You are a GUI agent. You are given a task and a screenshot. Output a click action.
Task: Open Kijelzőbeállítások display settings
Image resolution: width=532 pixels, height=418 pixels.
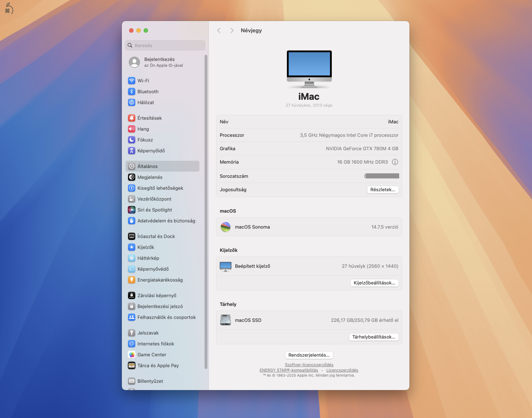pos(374,283)
